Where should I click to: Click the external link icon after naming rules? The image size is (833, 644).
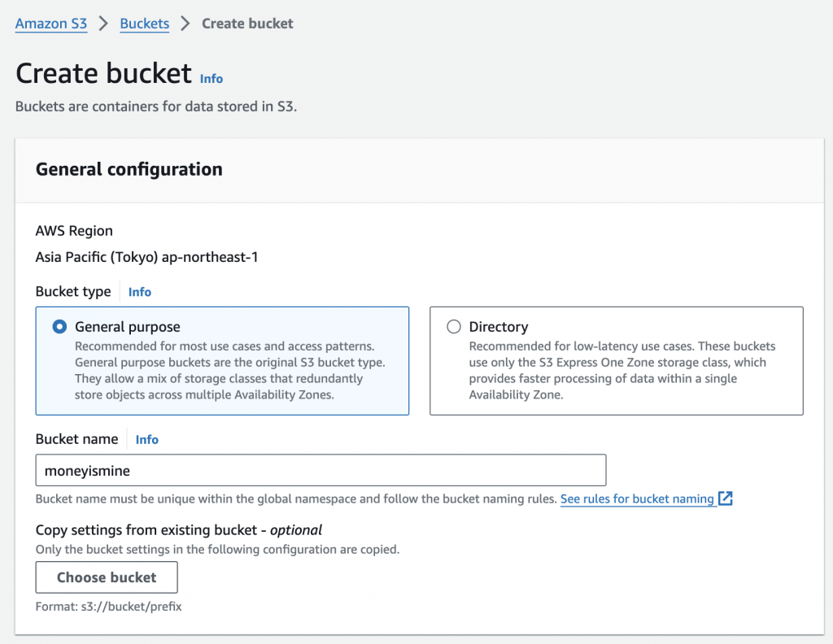726,498
